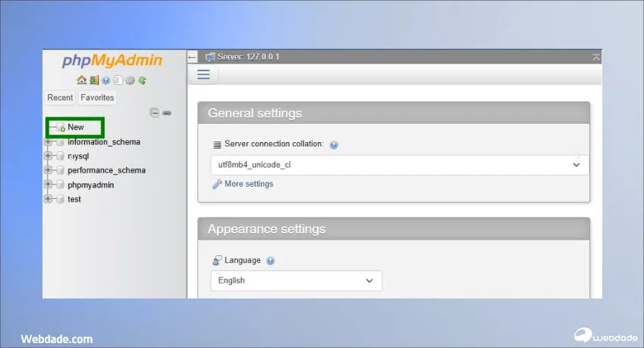This screenshot has height=348, width=644.
Task: Open the navigation settings gear icon
Action: tap(130, 81)
